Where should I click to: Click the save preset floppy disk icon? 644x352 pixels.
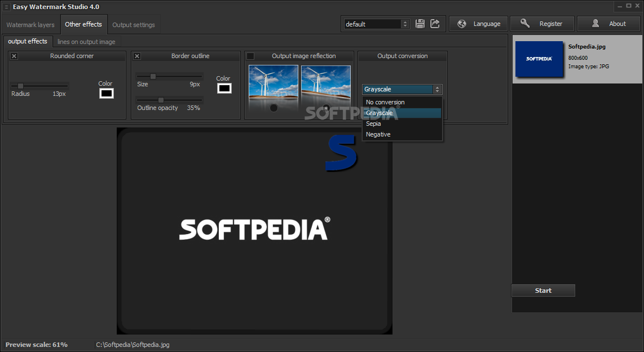[x=420, y=24]
